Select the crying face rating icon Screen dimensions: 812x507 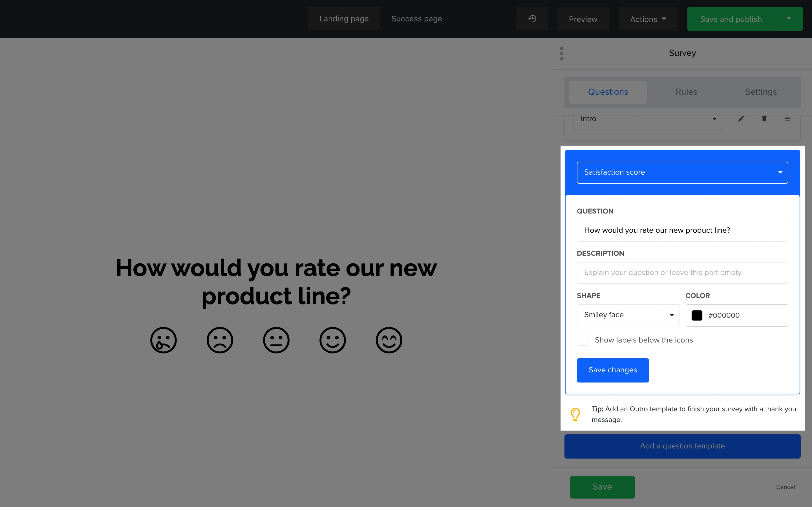[164, 340]
